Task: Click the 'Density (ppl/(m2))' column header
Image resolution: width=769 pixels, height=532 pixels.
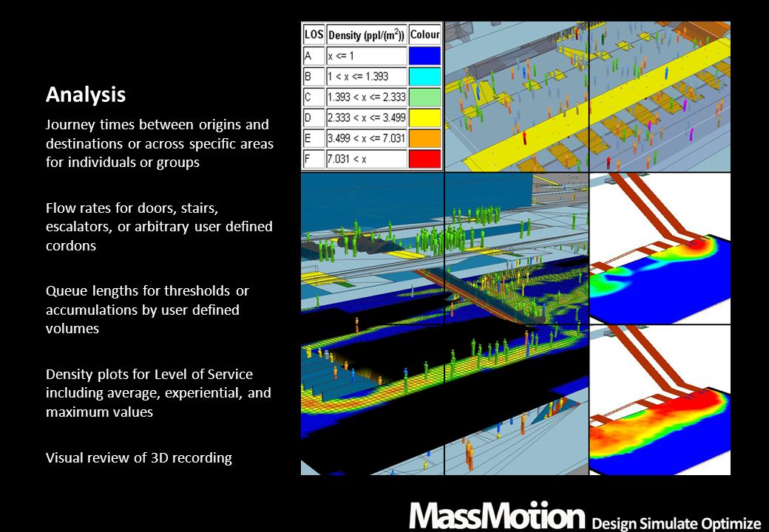Action: pos(366,34)
